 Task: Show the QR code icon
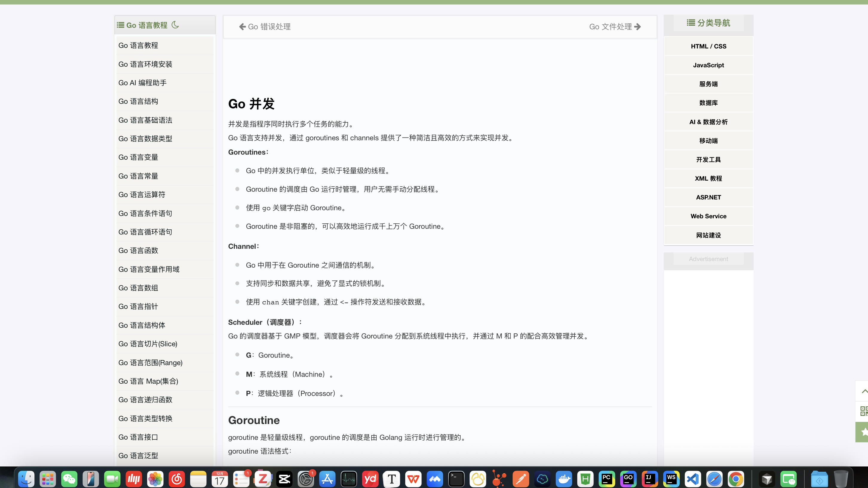(x=864, y=411)
